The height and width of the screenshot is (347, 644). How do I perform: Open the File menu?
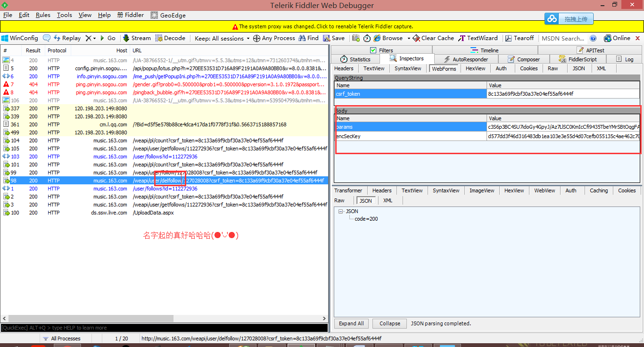coord(8,15)
